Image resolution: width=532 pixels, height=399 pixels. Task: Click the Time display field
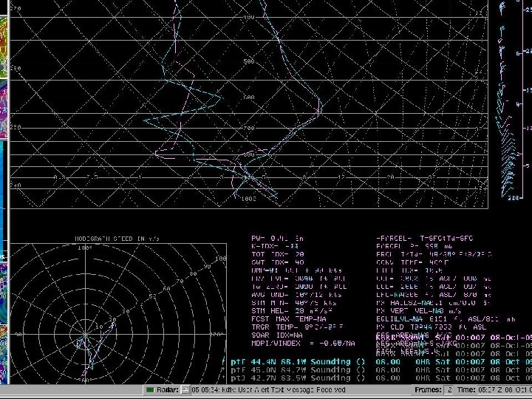(505, 390)
